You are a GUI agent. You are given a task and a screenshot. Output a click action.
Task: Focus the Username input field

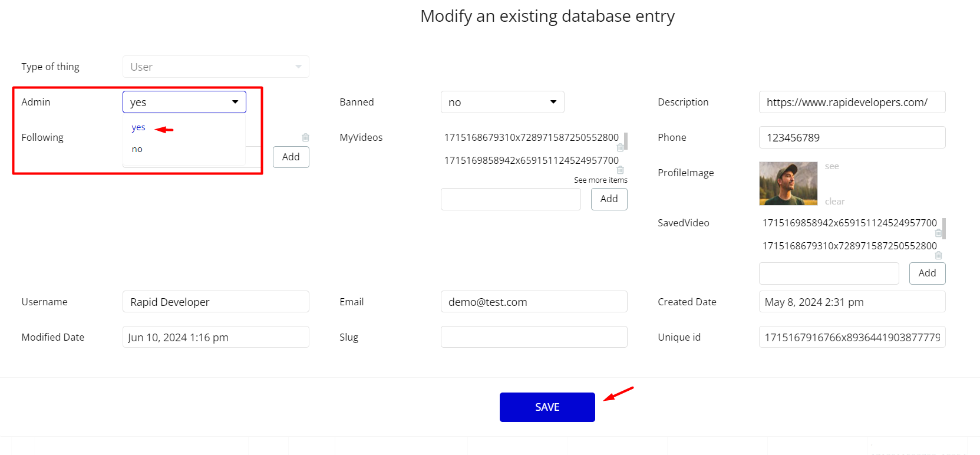tap(216, 302)
